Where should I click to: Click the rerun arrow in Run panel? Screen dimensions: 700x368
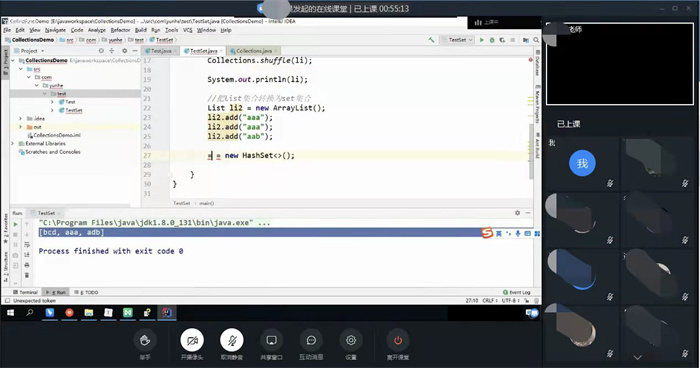[16, 224]
